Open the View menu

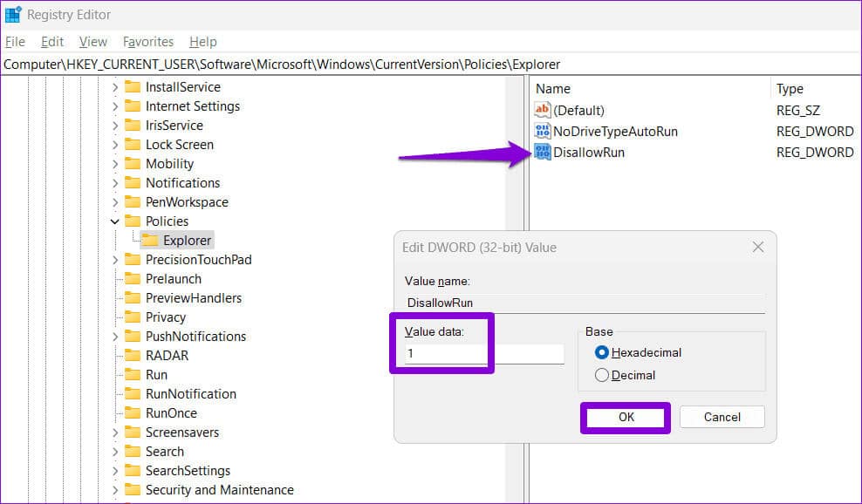click(x=92, y=42)
